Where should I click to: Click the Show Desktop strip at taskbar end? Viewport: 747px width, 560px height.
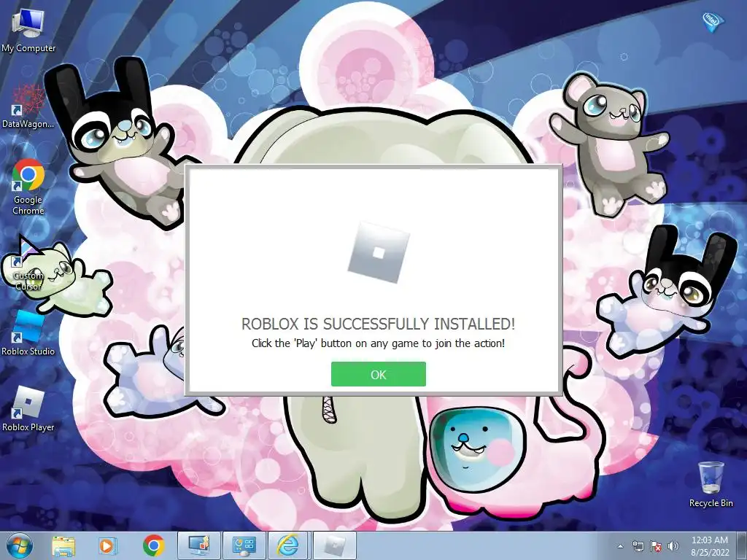[742, 545]
